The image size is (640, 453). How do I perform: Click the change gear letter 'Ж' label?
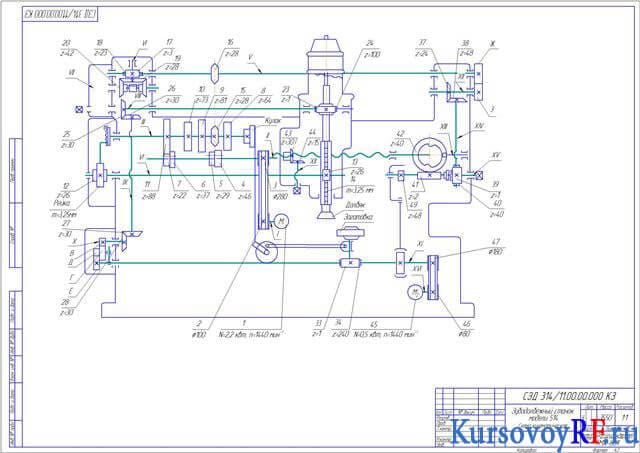[495, 43]
